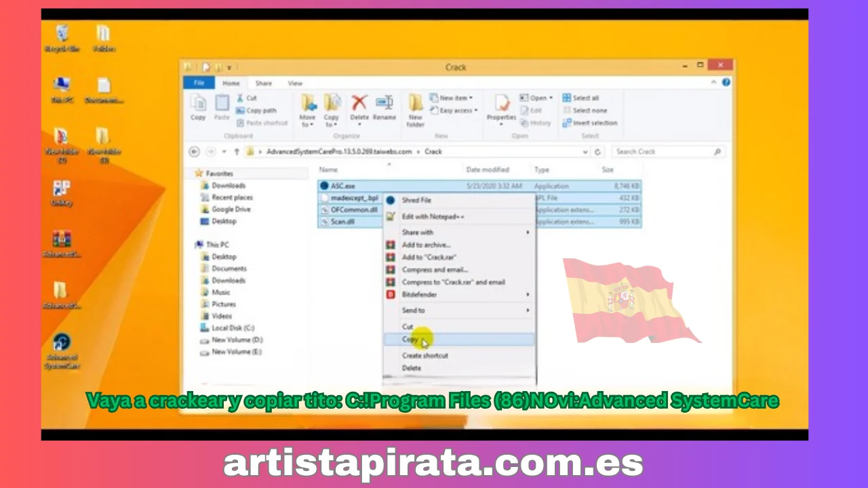The image size is (868, 488).
Task: Open the Send to submenu
Action: click(459, 310)
